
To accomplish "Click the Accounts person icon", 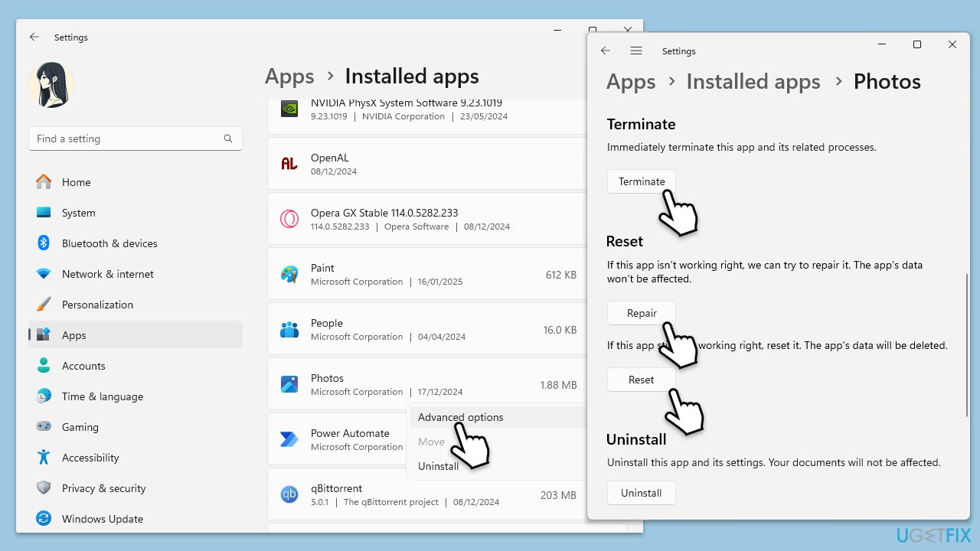I will point(44,366).
